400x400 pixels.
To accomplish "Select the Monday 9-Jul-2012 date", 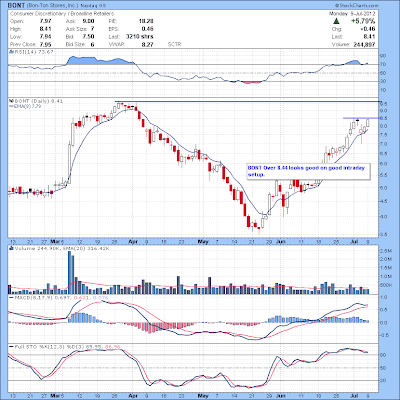I will pos(352,14).
